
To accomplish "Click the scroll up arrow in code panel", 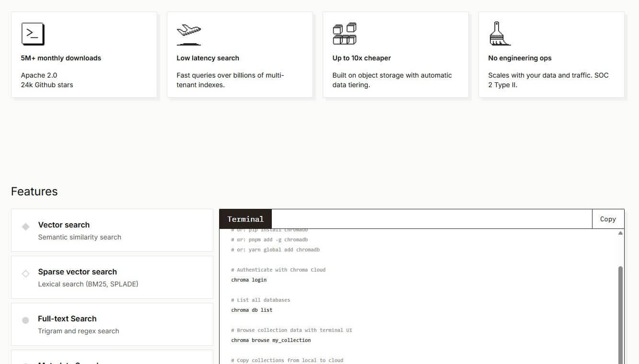I will 620,233.
